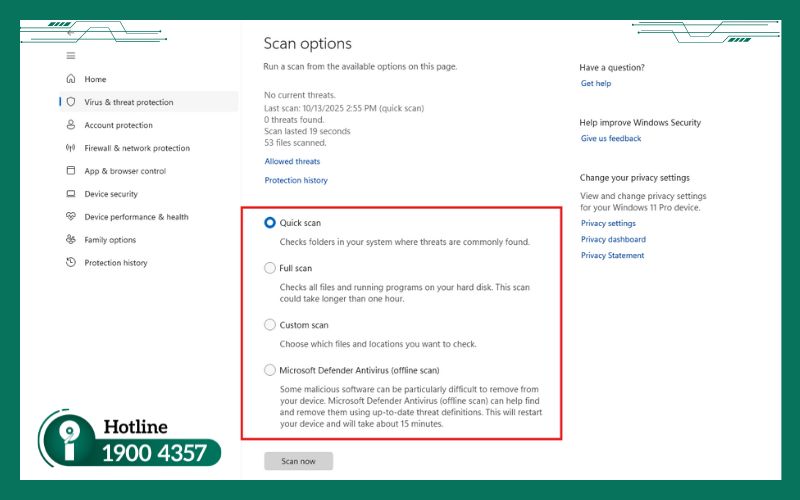This screenshot has height=500, width=800.
Task: Click the Device performance & health heart icon
Action: tap(71, 217)
